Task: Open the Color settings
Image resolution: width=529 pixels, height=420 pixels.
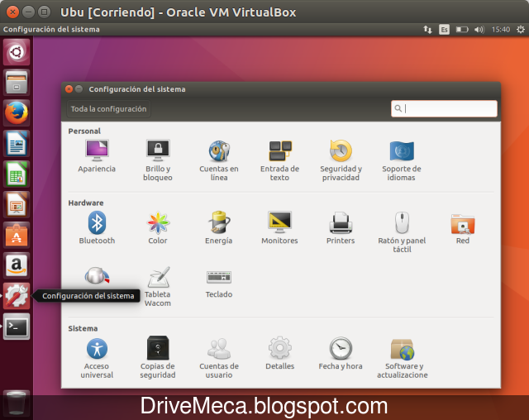Action: (158, 227)
